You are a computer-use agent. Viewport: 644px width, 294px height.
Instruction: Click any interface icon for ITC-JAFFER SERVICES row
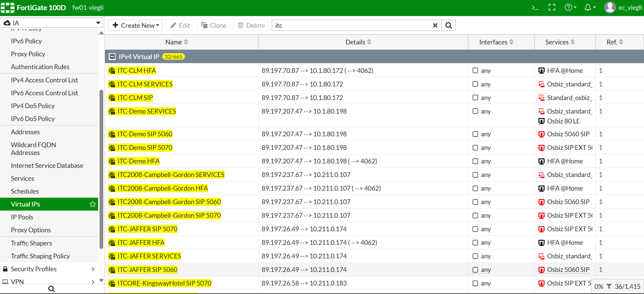(x=475, y=256)
